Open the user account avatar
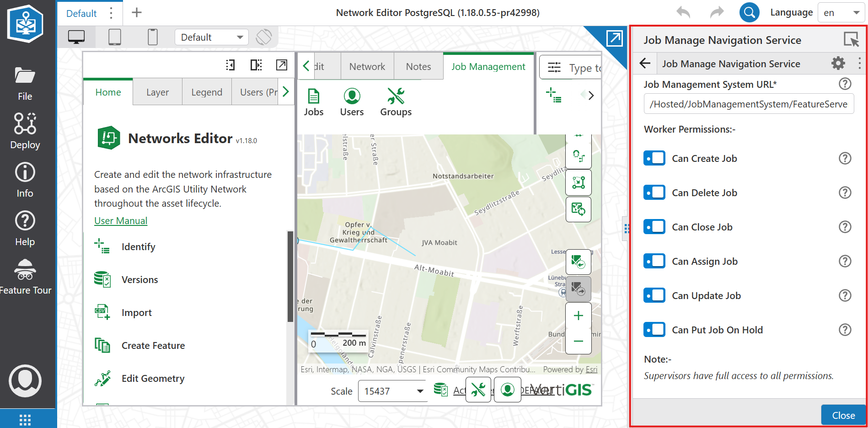 [25, 381]
